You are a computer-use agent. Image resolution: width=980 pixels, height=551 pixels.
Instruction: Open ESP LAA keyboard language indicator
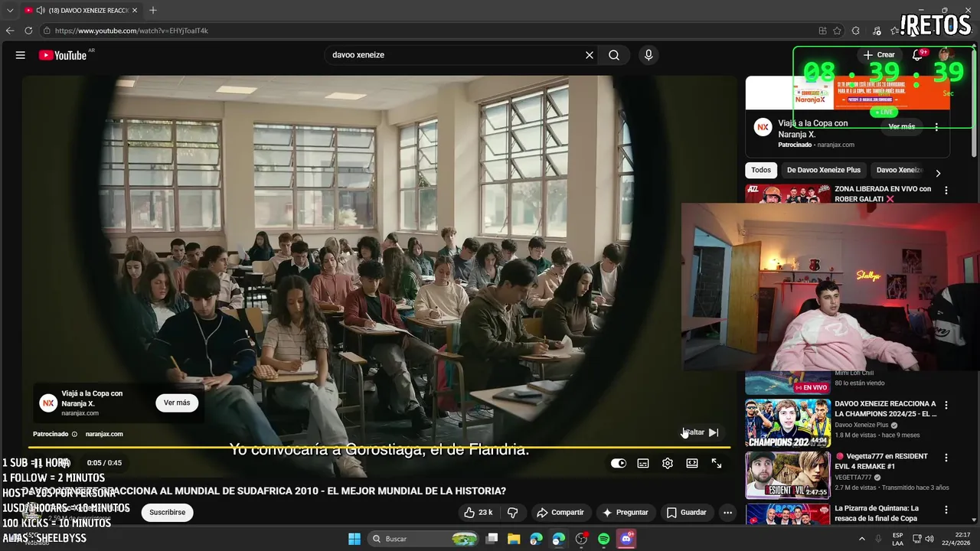pyautogui.click(x=897, y=539)
